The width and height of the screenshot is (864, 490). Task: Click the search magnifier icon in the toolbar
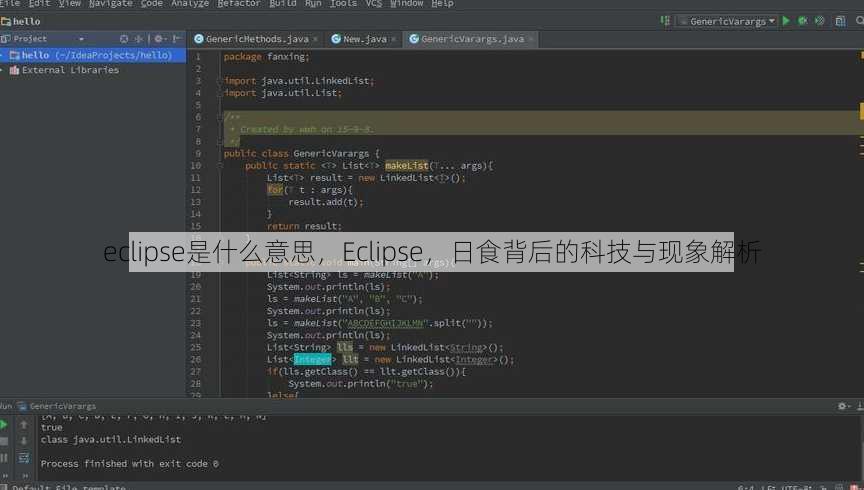(860, 21)
